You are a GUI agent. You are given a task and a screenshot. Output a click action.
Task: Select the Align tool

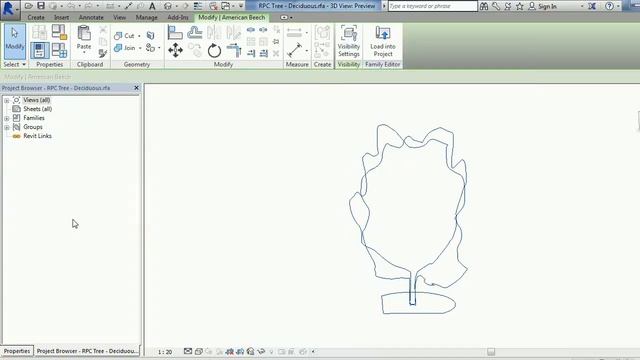175,32
